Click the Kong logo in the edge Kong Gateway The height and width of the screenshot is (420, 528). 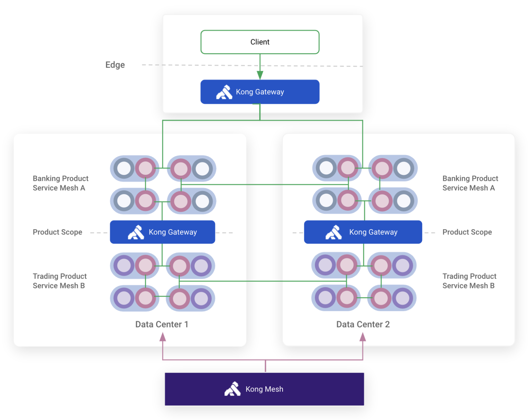(224, 92)
